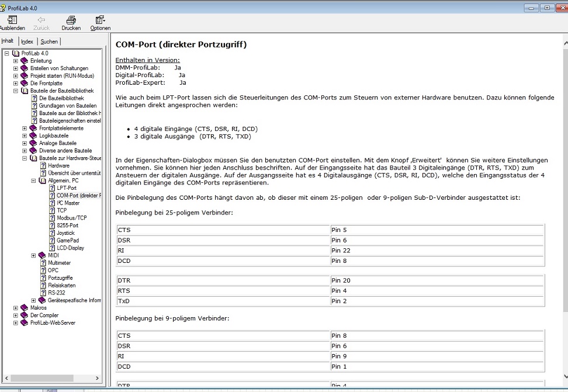Select the Relaiskarten topic
The width and height of the screenshot is (568, 392).
[61, 286]
